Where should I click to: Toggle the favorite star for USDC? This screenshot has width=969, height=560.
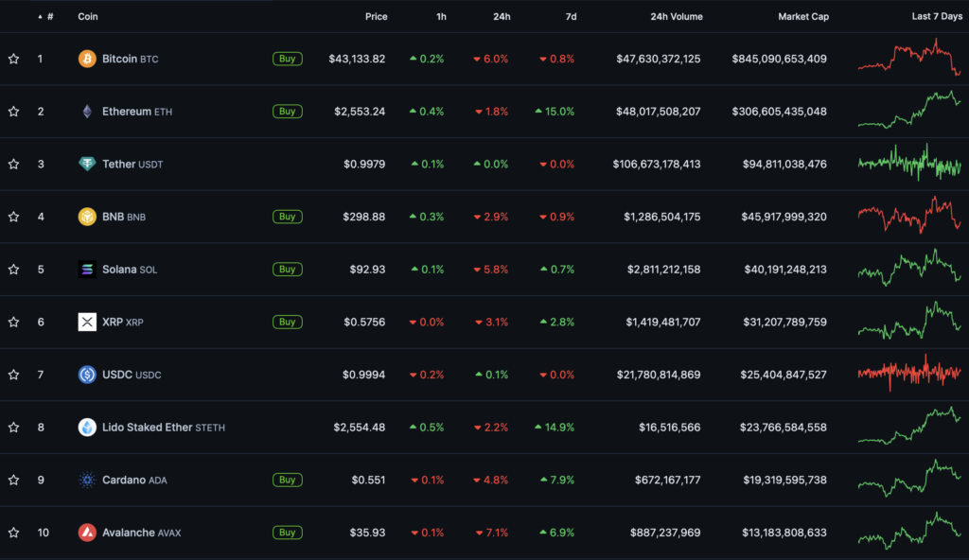[14, 375]
